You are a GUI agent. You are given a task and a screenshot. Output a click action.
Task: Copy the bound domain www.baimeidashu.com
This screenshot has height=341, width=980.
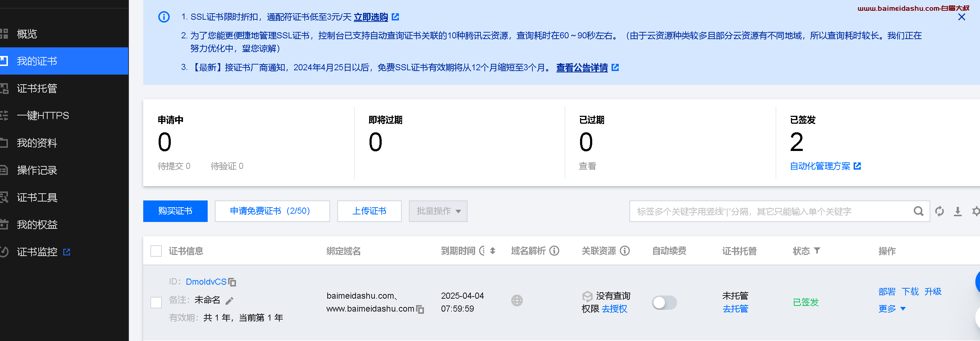pyautogui.click(x=420, y=309)
